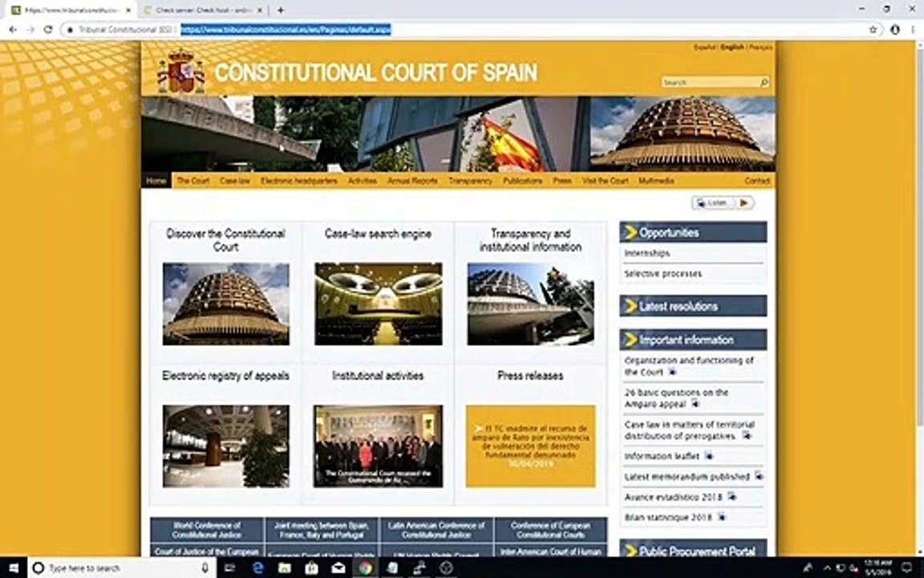This screenshot has height=578, width=924.
Task: Open the browser profile icon
Action: [894, 30]
